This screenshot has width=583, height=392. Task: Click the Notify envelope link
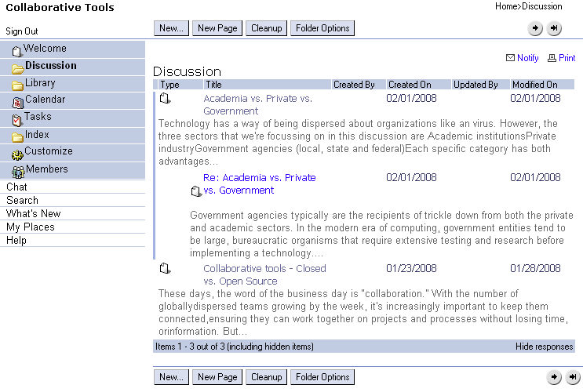click(x=523, y=58)
